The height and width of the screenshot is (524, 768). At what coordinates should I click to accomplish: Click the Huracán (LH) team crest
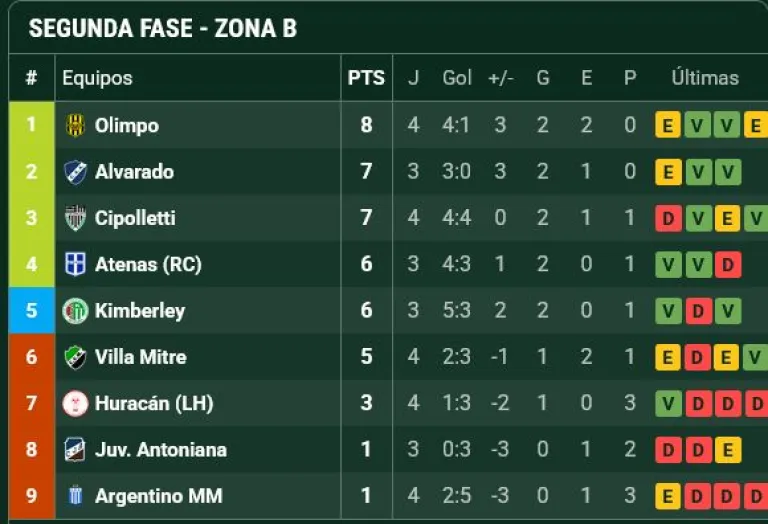(75, 403)
